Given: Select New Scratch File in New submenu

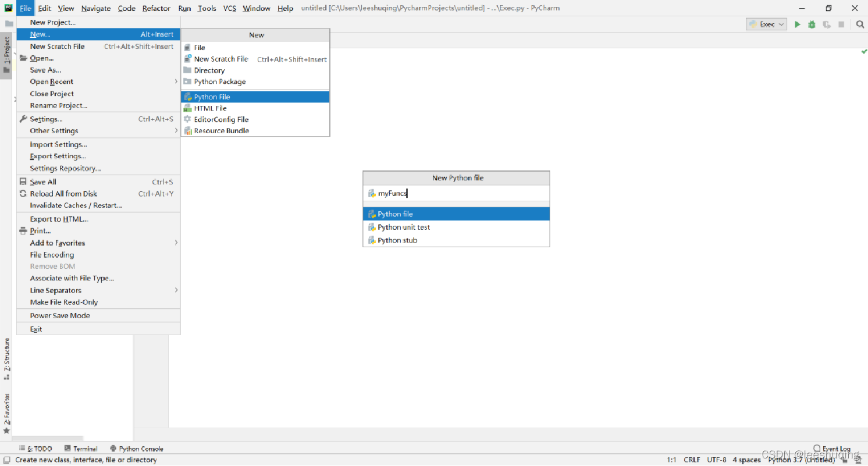Looking at the screenshot, I should pos(255,59).
